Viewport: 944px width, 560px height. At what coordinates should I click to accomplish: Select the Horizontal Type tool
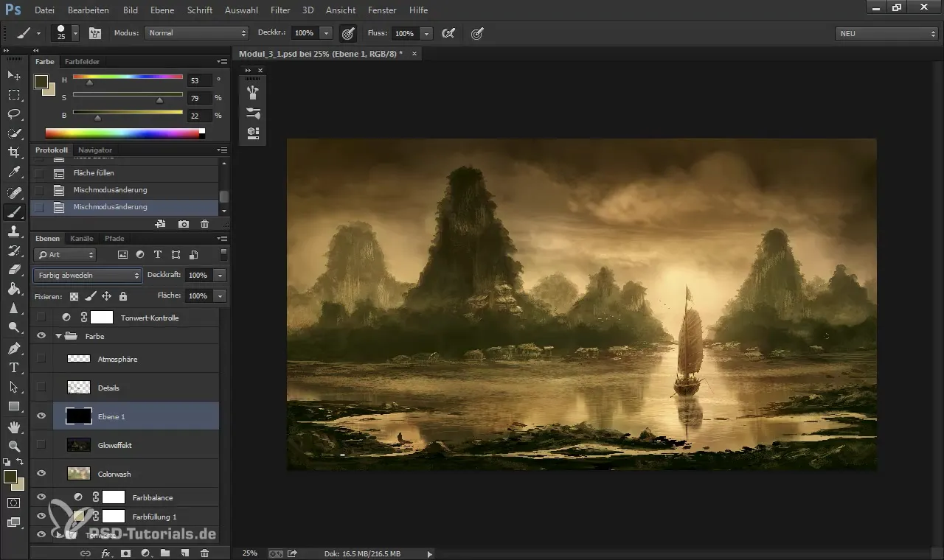14,367
